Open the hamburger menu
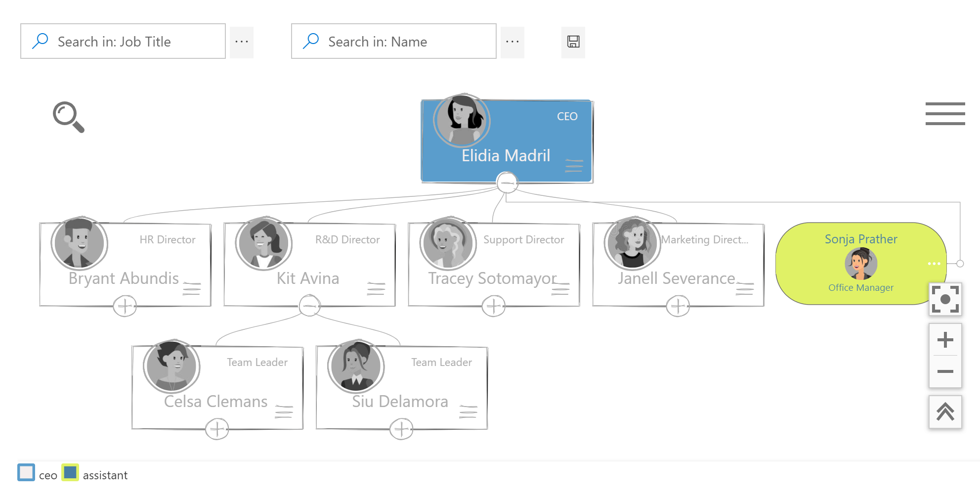The width and height of the screenshot is (980, 502). [x=945, y=114]
